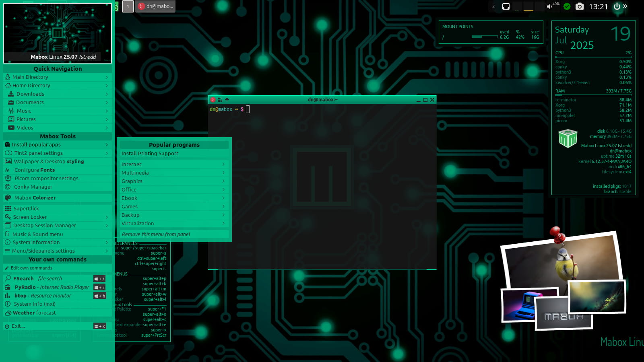Click the bar chart icon beside btop
The width and height of the screenshot is (644, 362).
point(7,295)
